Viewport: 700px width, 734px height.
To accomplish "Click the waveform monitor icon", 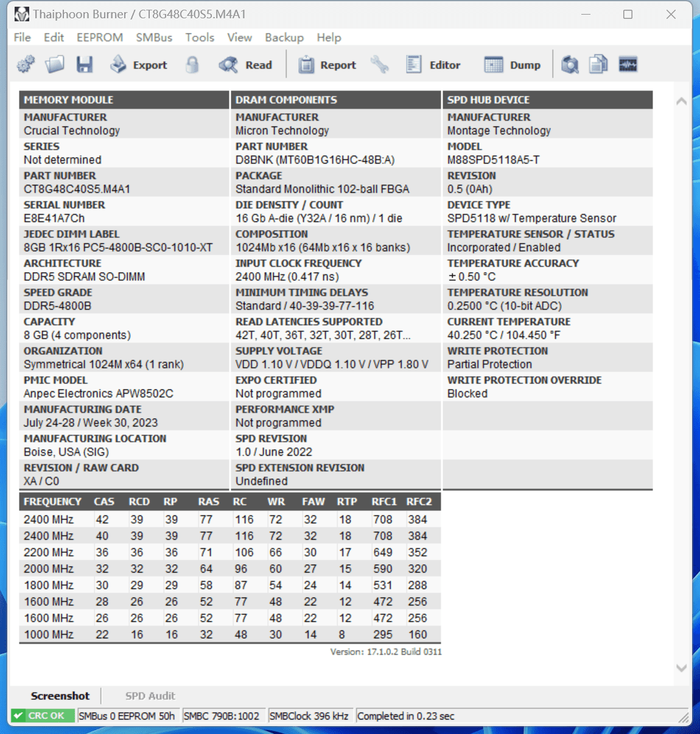I will [x=628, y=65].
